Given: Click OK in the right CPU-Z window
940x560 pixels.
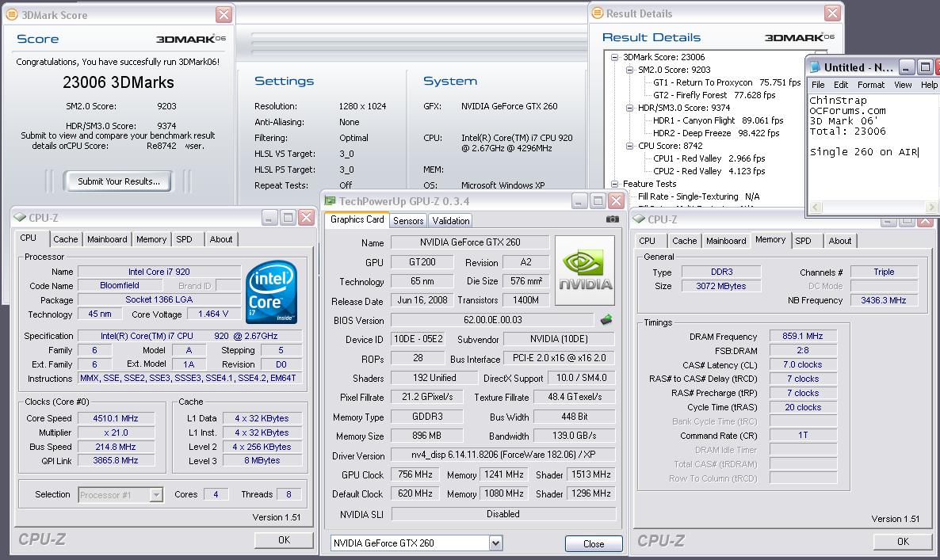Looking at the screenshot, I should (x=903, y=542).
